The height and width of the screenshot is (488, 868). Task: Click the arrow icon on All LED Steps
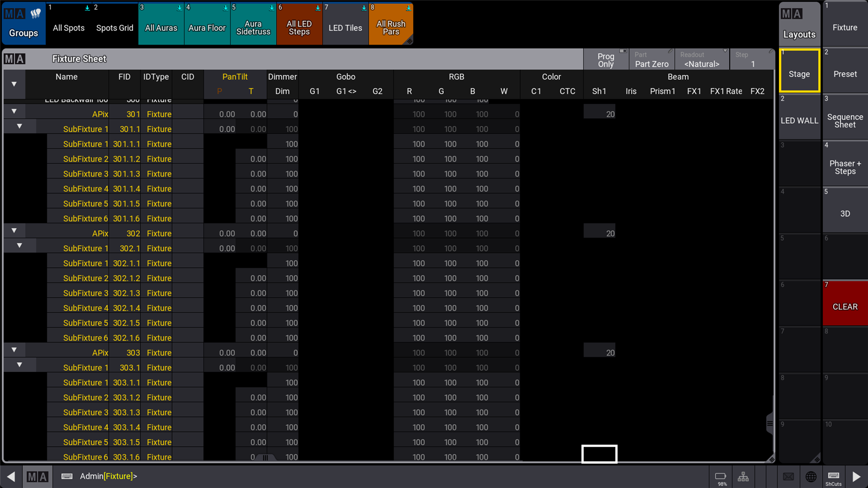point(318,8)
